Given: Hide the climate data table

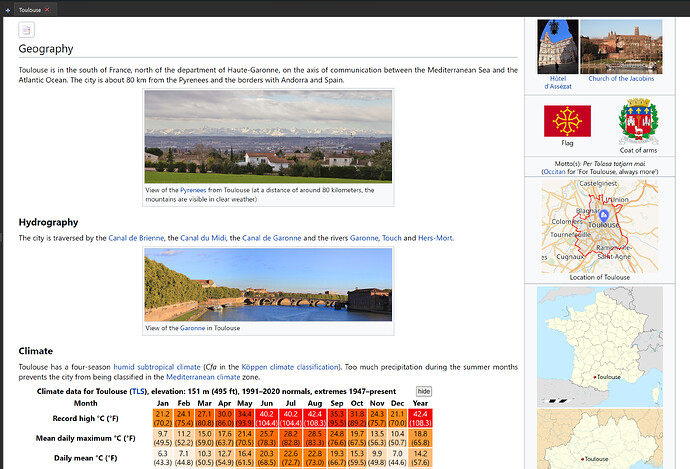Looking at the screenshot, I should coord(424,391).
